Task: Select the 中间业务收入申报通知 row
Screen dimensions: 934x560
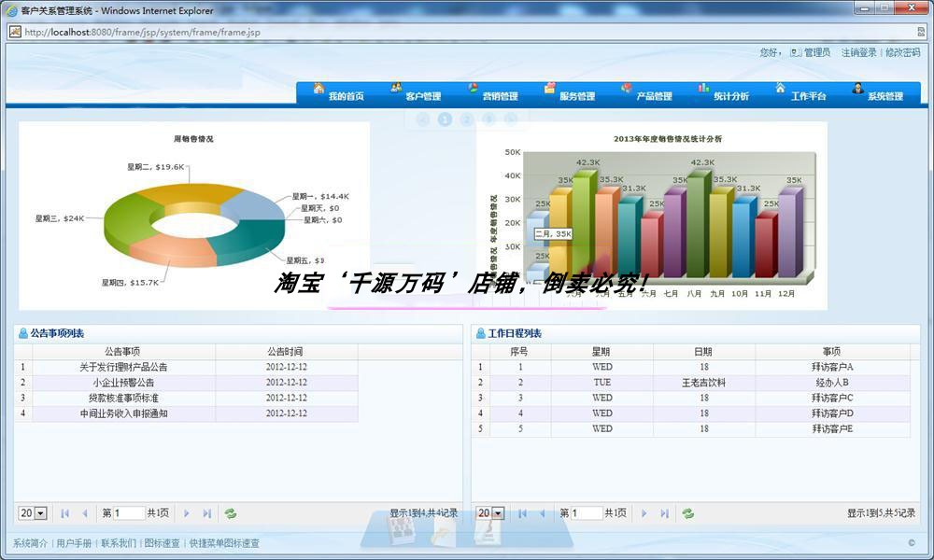Action: [186, 413]
